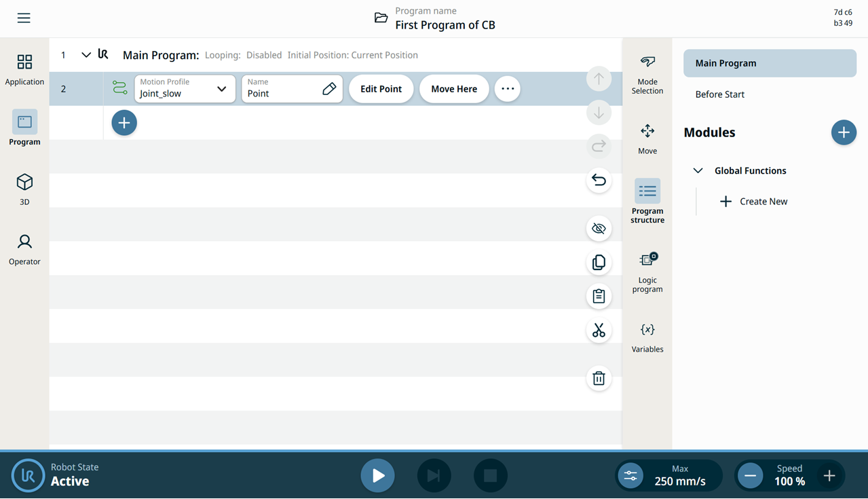Screen dimensions: 868x499
Task: Open the hamburger main menu
Action: point(24,18)
